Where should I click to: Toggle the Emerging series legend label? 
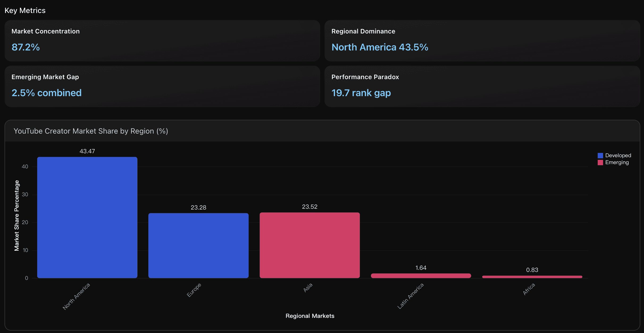(617, 163)
